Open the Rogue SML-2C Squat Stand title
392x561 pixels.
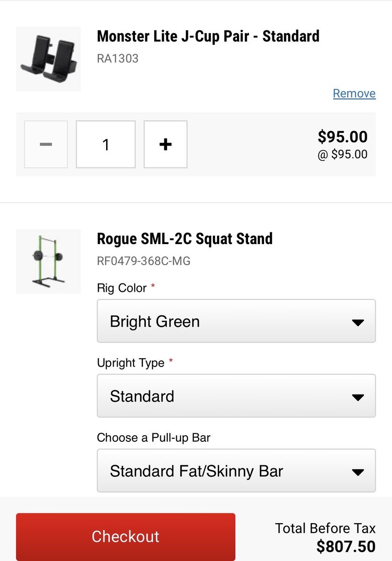(185, 238)
